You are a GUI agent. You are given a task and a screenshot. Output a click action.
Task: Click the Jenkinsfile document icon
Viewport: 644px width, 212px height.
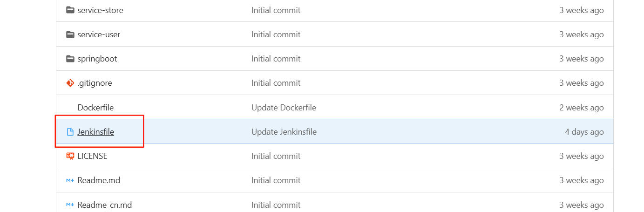(x=70, y=132)
